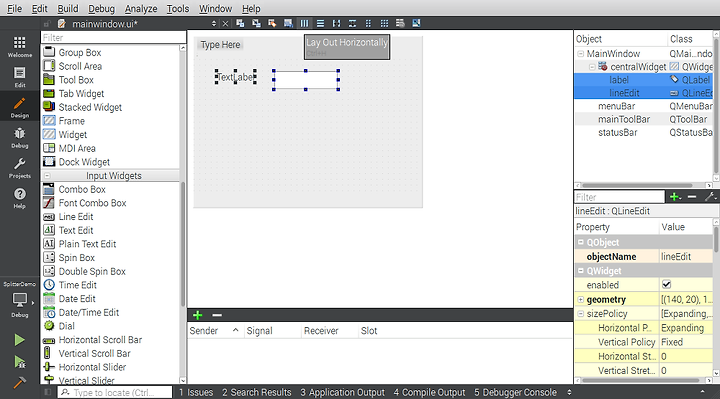Activate Edit Signals/Slots mode in toolbar
720x399 pixels.
(256, 23)
